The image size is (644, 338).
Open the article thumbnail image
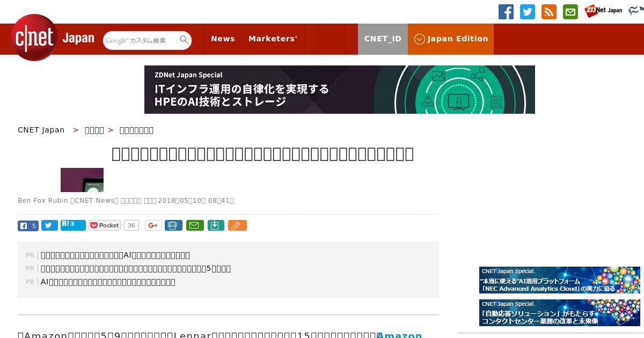[x=82, y=180]
